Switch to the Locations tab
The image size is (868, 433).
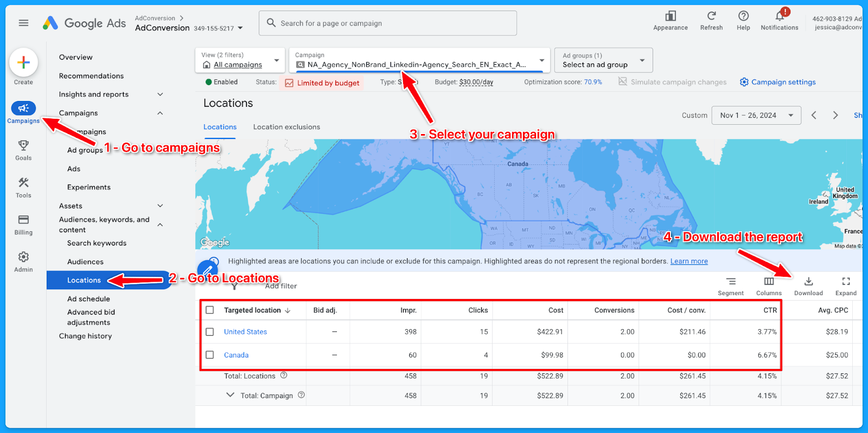(220, 127)
